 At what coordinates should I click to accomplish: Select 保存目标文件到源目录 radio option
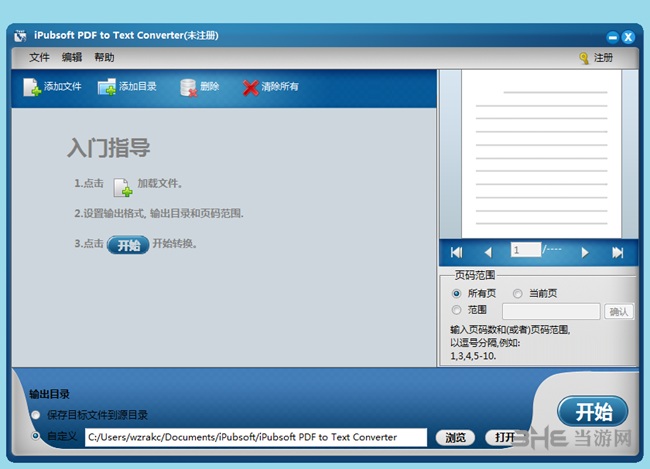pos(36,415)
